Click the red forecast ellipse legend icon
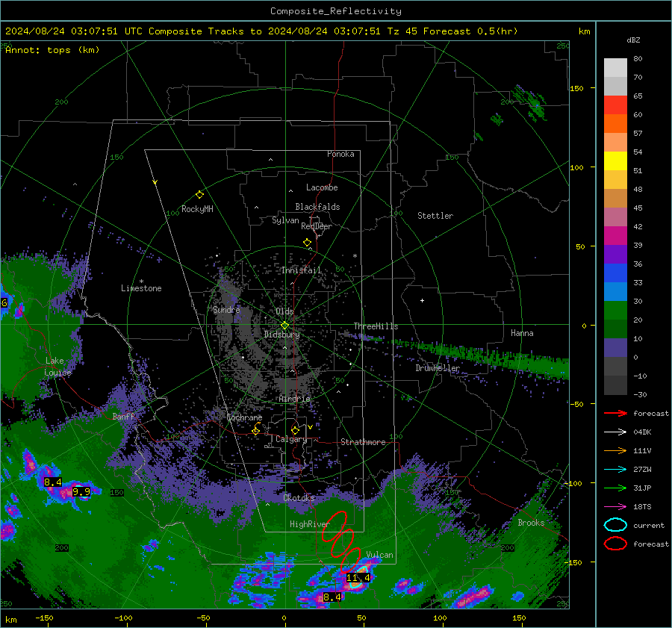Image resolution: width=672 pixels, height=628 pixels. (x=615, y=544)
